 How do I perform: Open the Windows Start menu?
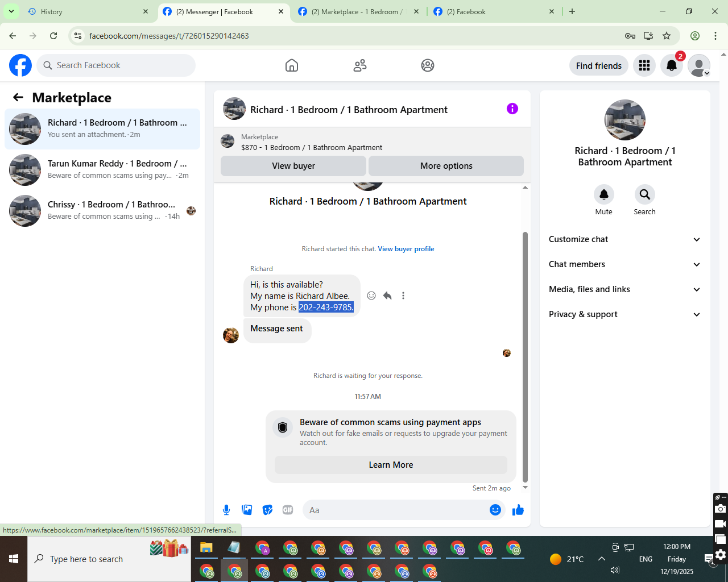[x=14, y=559]
